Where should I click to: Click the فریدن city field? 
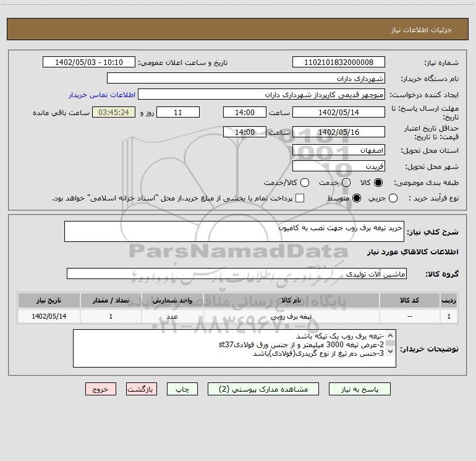(x=339, y=166)
